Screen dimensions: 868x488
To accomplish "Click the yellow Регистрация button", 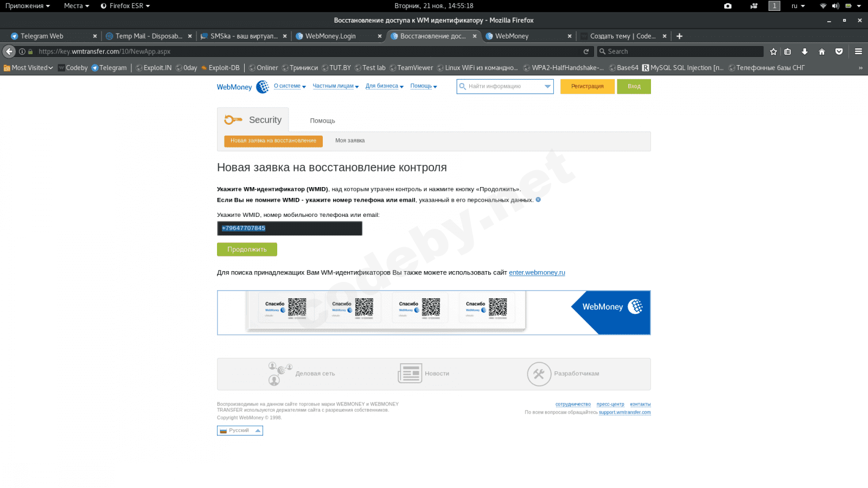I will 588,86.
